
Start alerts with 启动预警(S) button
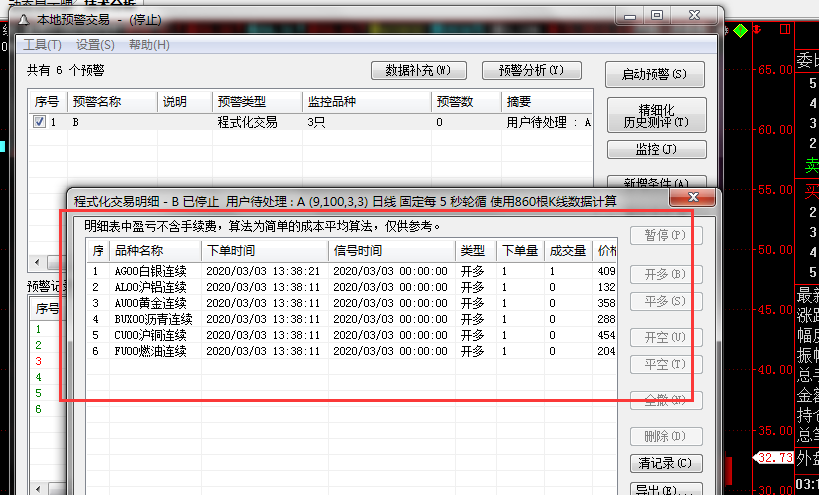[x=655, y=74]
